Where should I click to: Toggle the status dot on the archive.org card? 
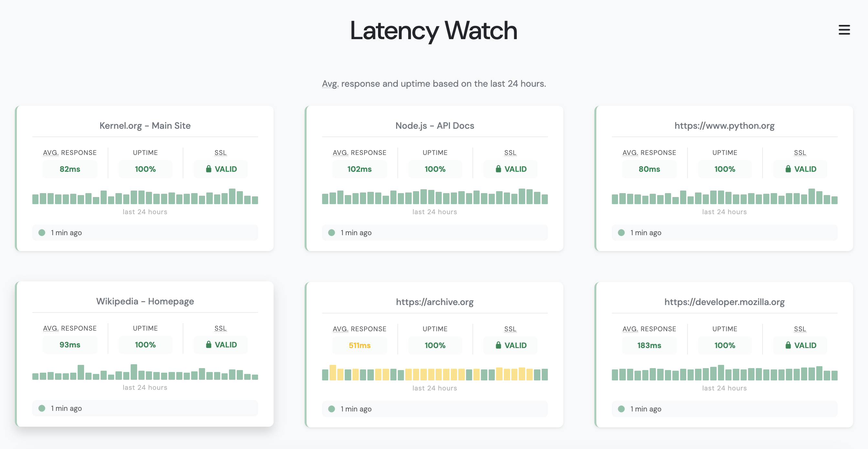[x=332, y=409]
